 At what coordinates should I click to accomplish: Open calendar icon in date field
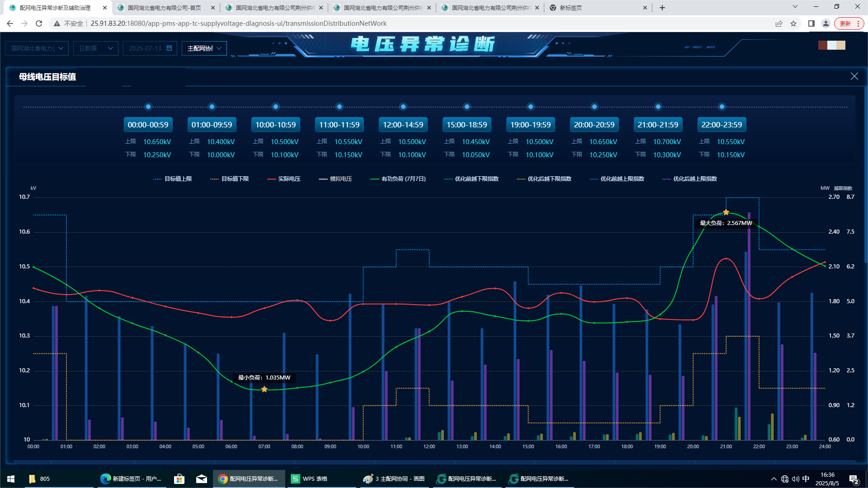169,48
